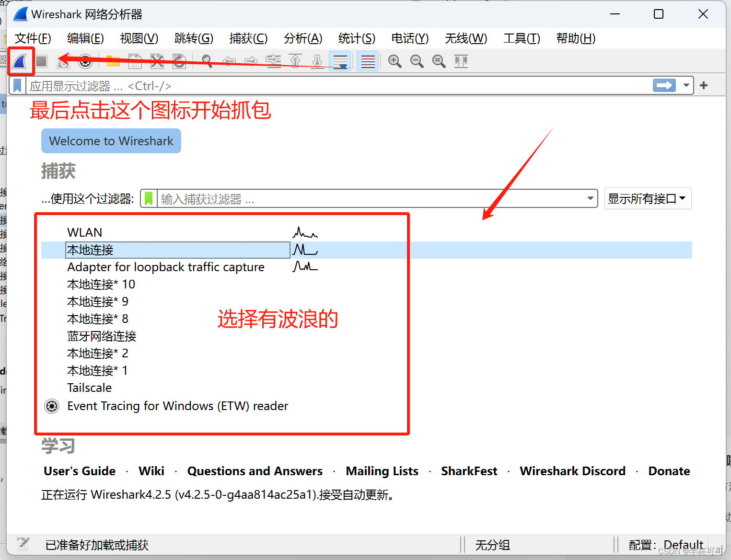Image resolution: width=731 pixels, height=560 pixels.
Task: Select 本地连接 highlighted interface row
Action: click(x=367, y=250)
